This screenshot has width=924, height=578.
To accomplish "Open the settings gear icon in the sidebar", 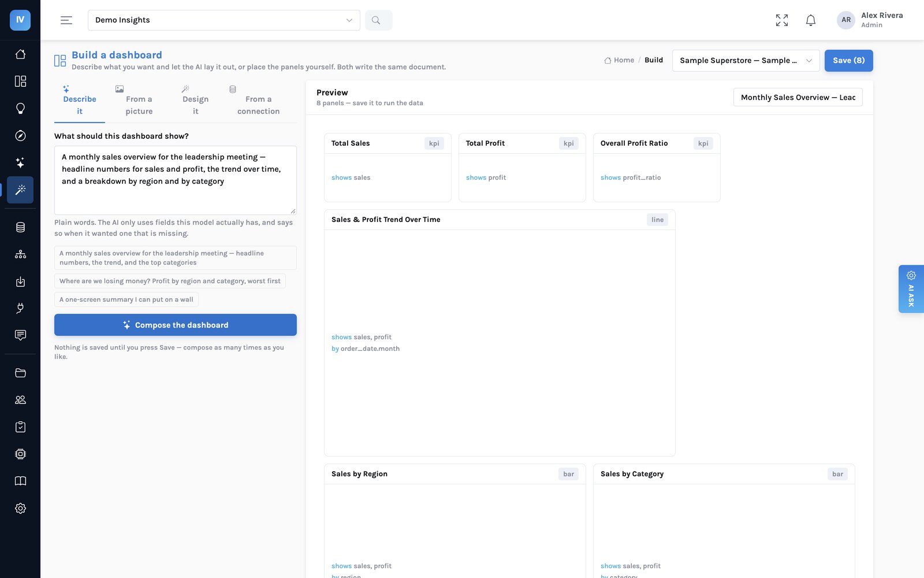I will pyautogui.click(x=20, y=508).
